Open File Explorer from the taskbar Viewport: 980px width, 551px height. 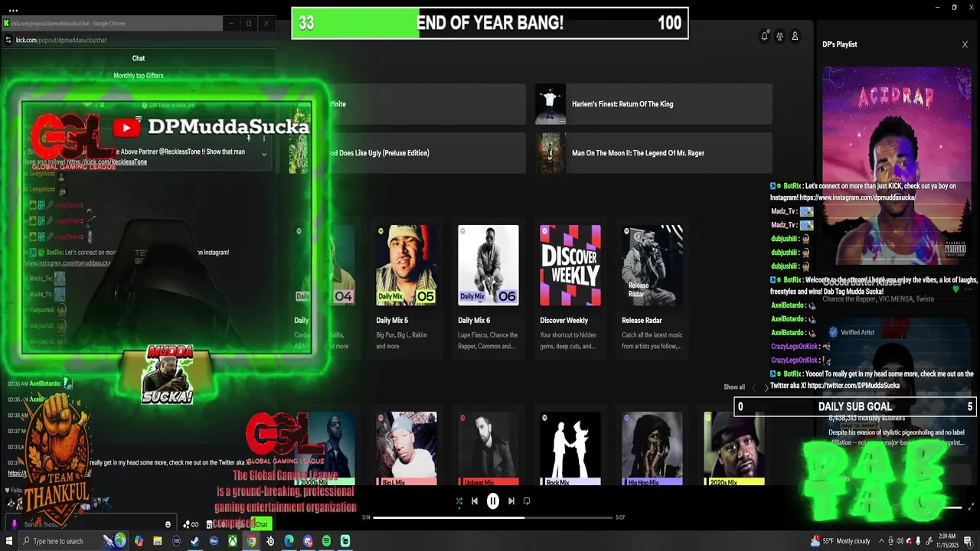coord(158,541)
